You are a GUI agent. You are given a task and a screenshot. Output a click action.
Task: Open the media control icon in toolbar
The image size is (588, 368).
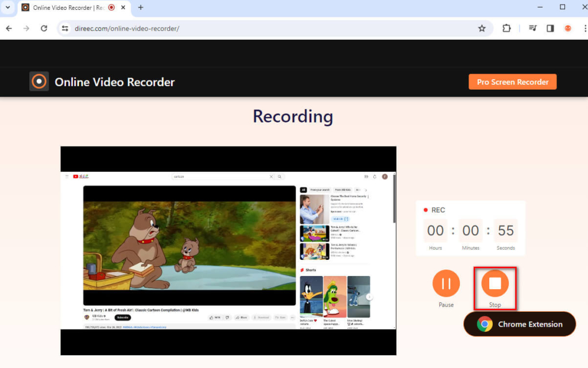[x=532, y=28]
